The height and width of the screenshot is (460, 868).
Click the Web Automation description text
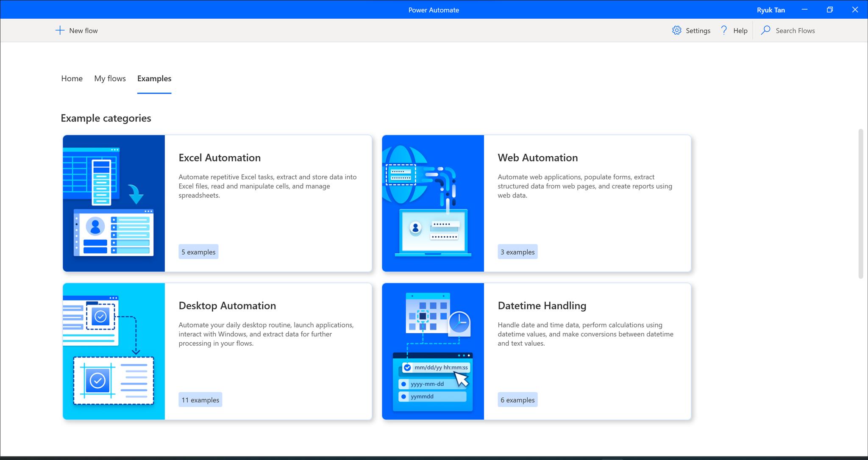click(x=585, y=186)
